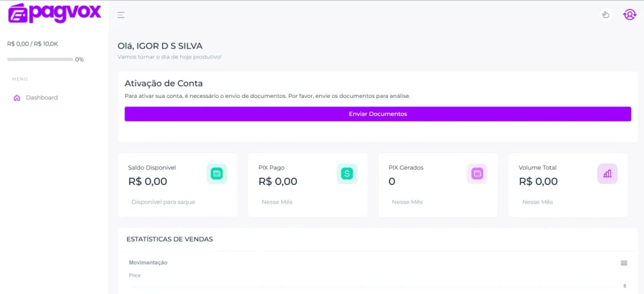Screen dimensions: 644x294
Task: Click the Movimentação chart title
Action: pyautogui.click(x=148, y=263)
